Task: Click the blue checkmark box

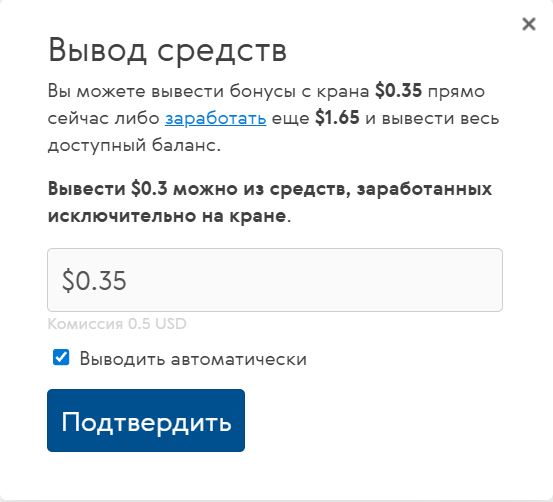Action: coord(61,357)
